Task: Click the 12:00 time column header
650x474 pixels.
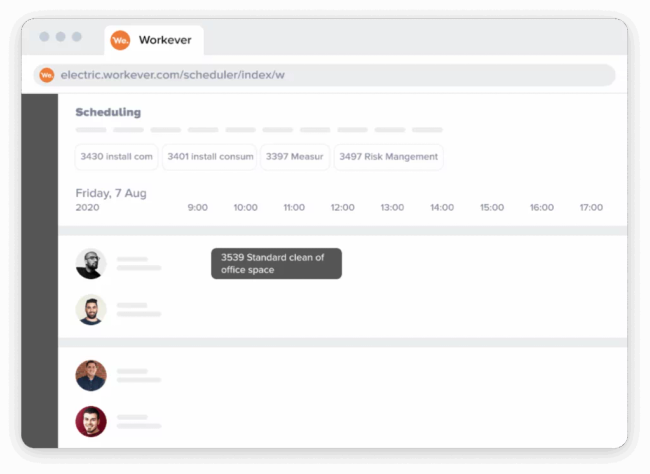Action: (342, 207)
